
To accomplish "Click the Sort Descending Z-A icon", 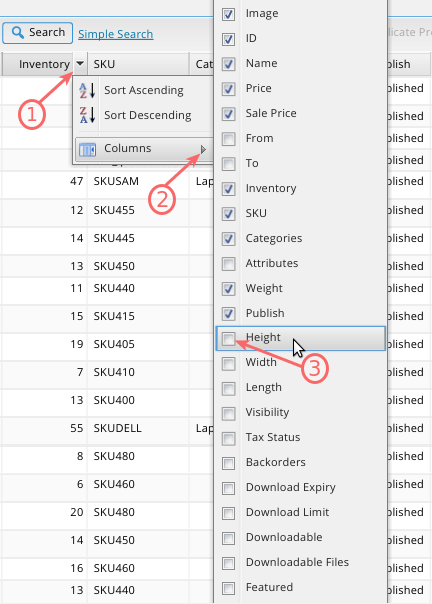I will [x=87, y=115].
